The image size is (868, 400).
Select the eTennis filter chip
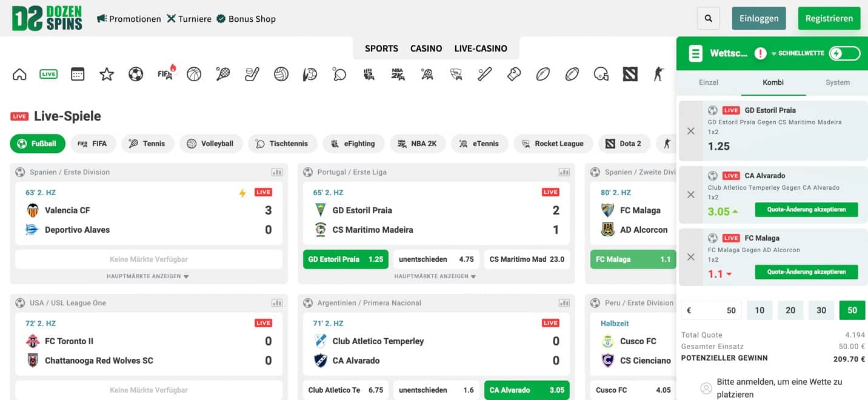[x=479, y=144]
